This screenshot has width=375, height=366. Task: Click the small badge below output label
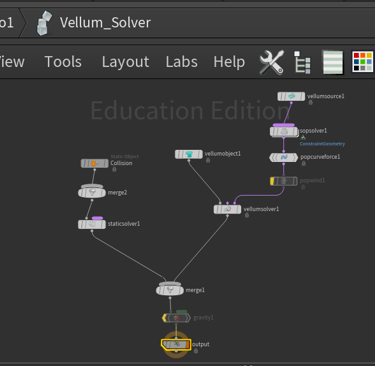[x=196, y=351]
